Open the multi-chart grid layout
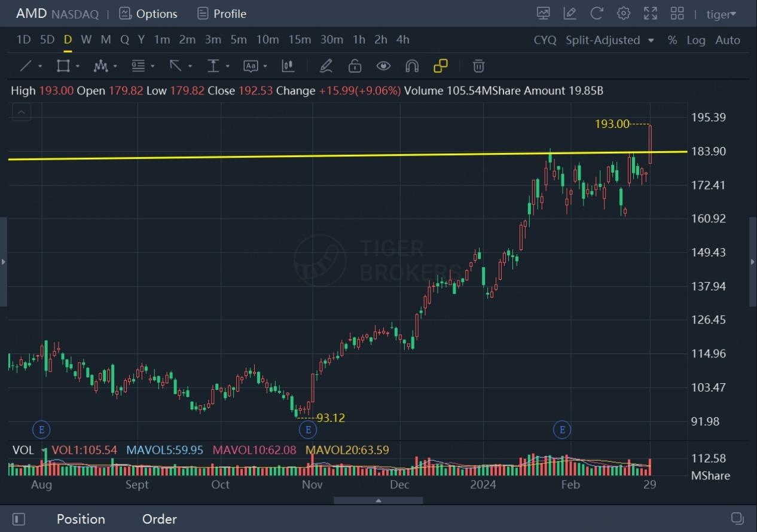 click(x=677, y=14)
